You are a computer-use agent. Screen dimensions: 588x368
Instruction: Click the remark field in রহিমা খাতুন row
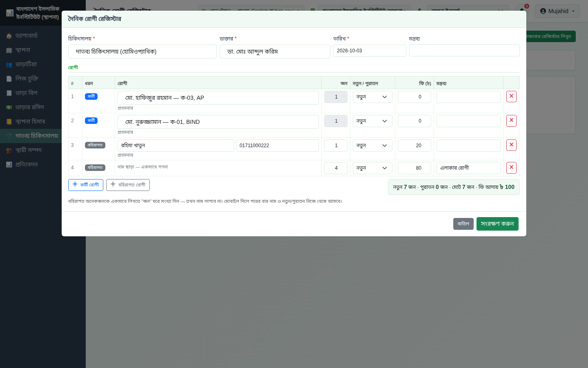(468, 146)
